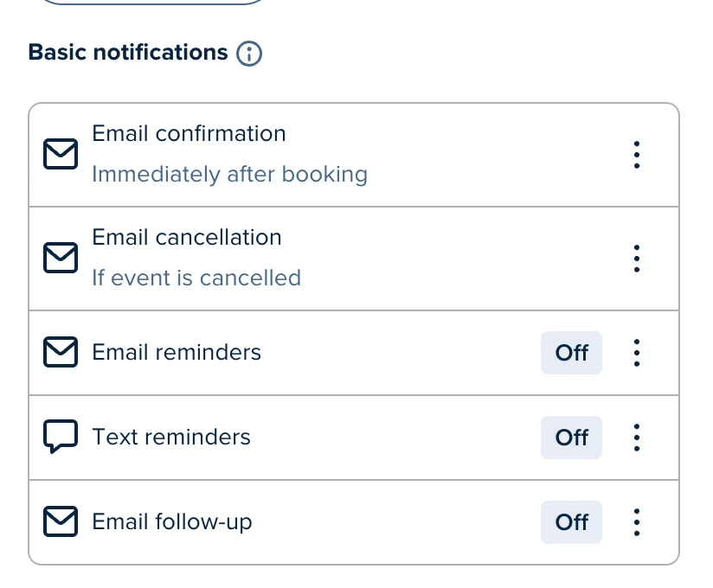The image size is (713, 588).
Task: Select the Email cancellation label
Action: point(187,237)
